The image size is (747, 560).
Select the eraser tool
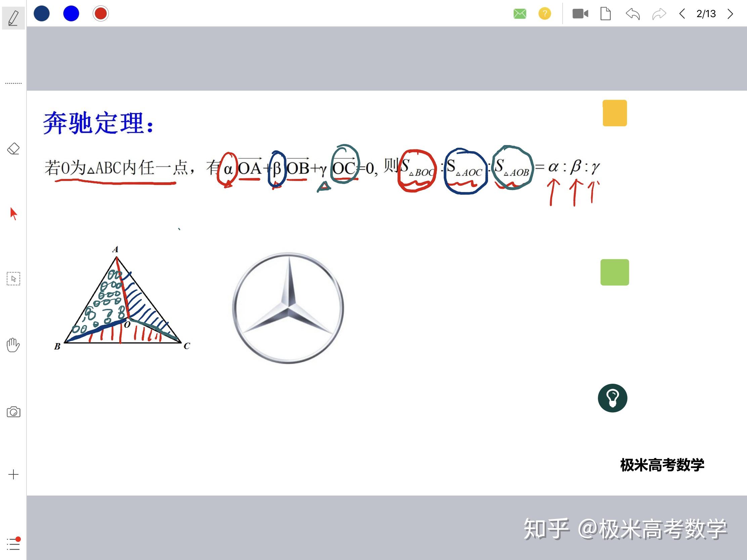[x=13, y=148]
